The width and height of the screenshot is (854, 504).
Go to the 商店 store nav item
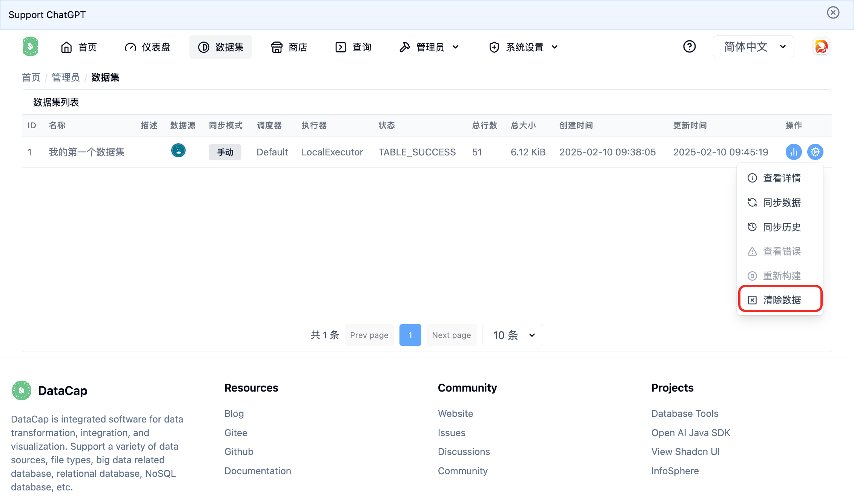pos(289,47)
